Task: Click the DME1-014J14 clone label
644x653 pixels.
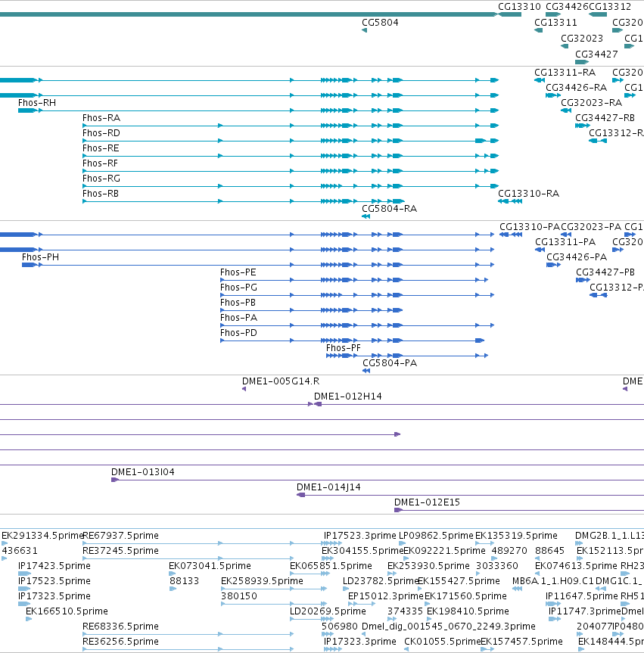Action: point(328,487)
